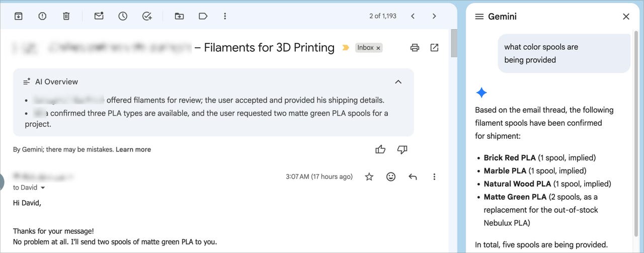The height and width of the screenshot is (253, 644).
Task: Report this email as spam
Action: 42,16
